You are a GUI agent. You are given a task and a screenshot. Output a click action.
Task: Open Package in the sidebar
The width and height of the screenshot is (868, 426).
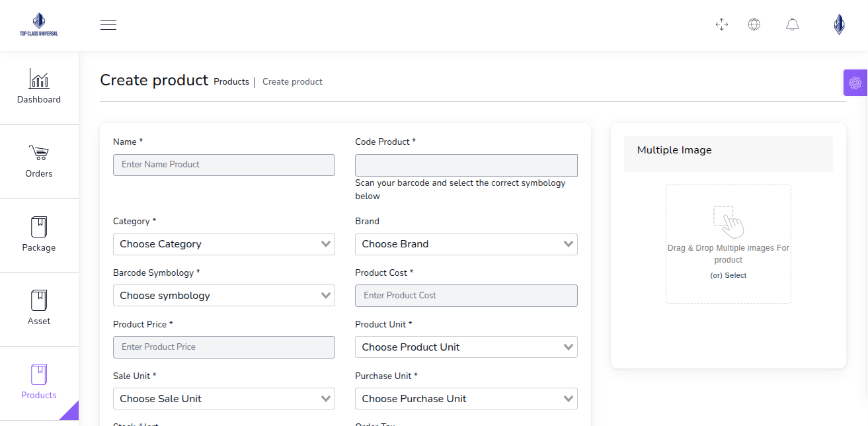click(39, 235)
